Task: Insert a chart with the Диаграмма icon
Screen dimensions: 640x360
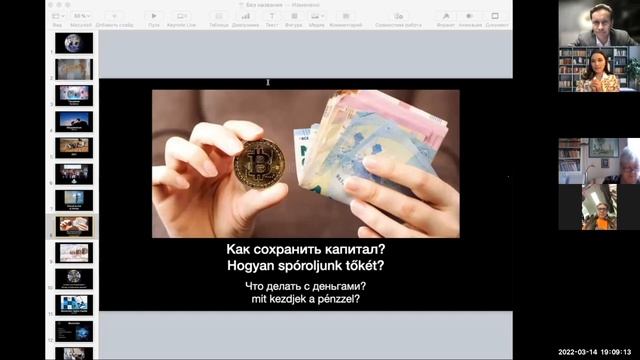Action: (x=245, y=16)
